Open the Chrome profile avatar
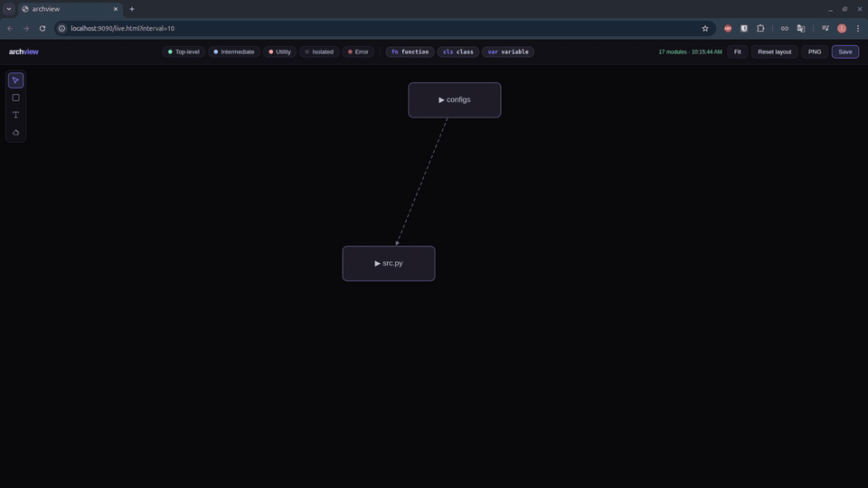The height and width of the screenshot is (488, 868). pos(842,28)
